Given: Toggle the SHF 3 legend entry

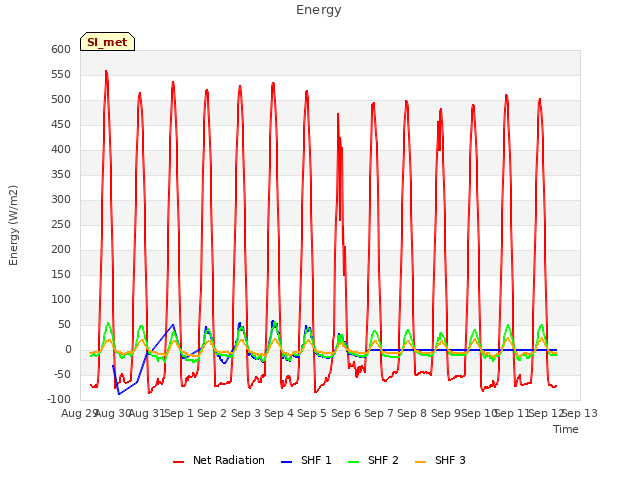Looking at the screenshot, I should [x=440, y=460].
